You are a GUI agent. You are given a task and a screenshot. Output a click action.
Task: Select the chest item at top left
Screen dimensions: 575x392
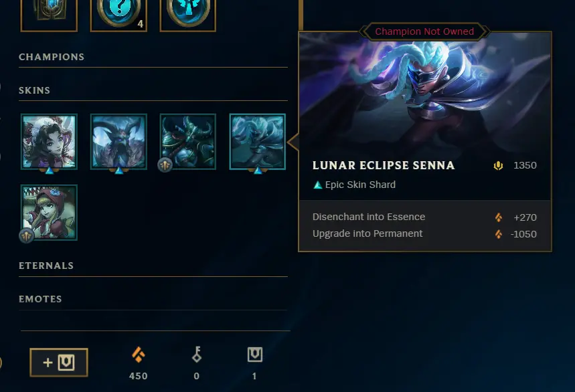pos(49,15)
